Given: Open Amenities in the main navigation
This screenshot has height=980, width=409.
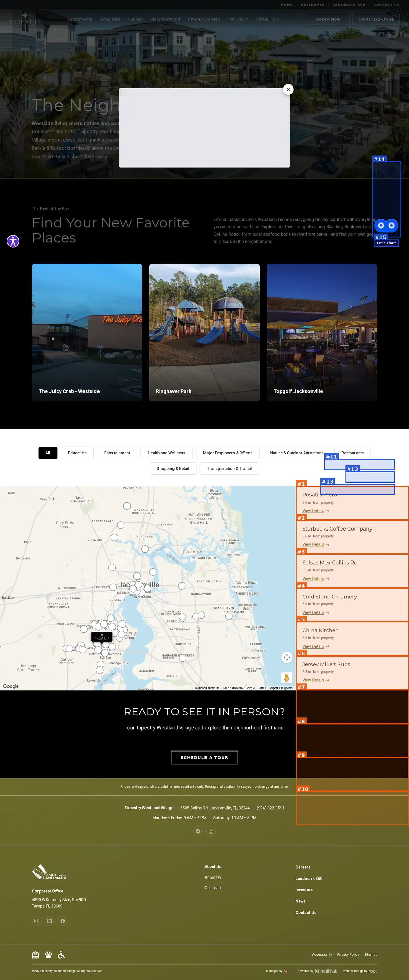Looking at the screenshot, I should click(x=110, y=19).
